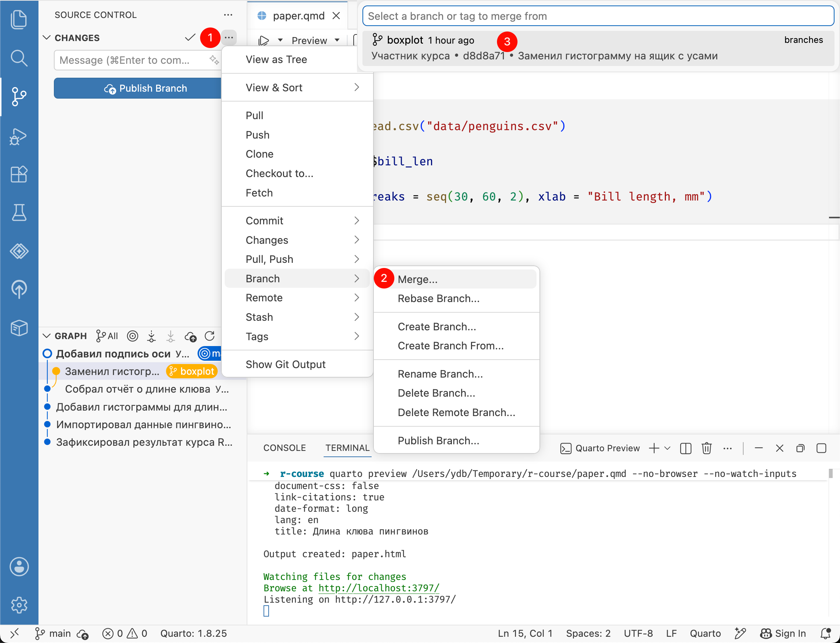The width and height of the screenshot is (840, 643).
Task: Toggle the graph go-to-current-history target icon
Action: point(132,336)
